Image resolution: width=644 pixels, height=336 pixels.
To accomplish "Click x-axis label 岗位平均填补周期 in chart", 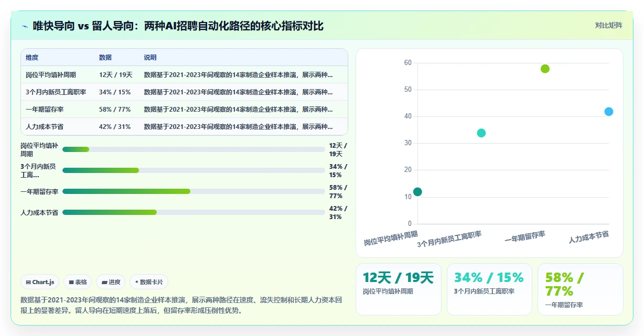I will 391,238.
